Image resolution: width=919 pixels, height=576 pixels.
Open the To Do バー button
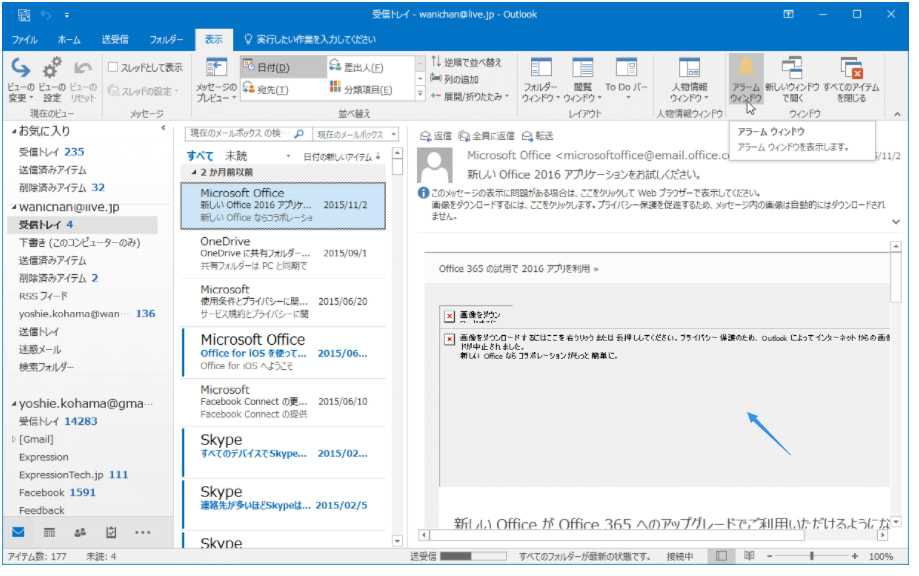(x=627, y=79)
